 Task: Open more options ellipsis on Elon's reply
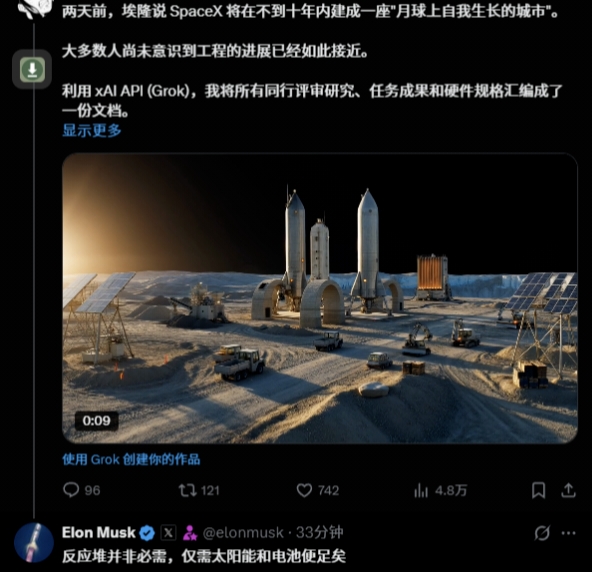pos(569,533)
